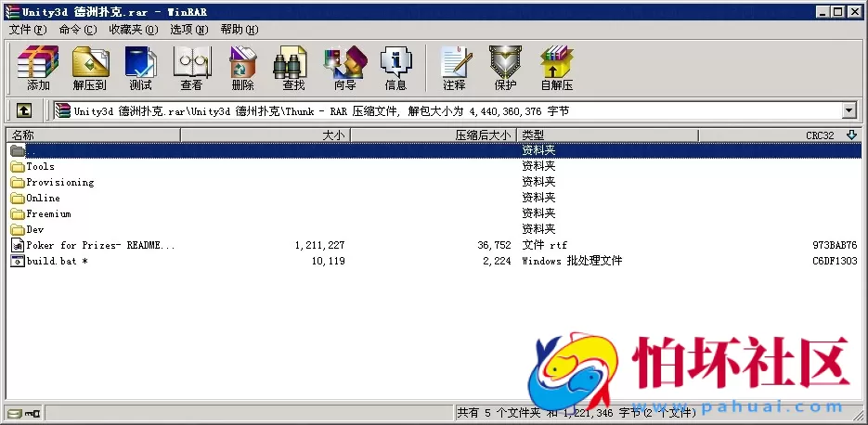868x425 pixels.
Task: Click the build.bat file icon
Action: pos(18,261)
